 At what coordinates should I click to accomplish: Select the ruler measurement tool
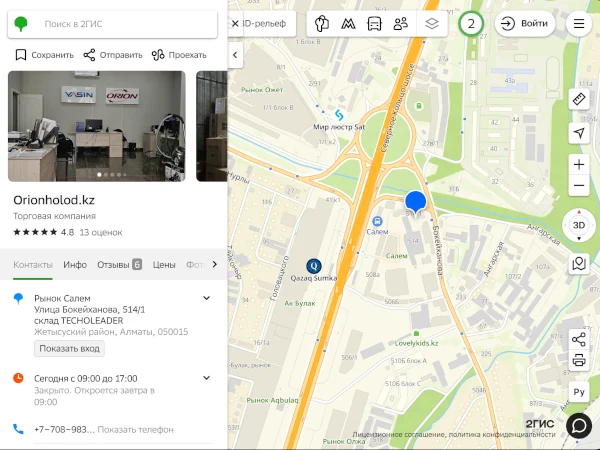(579, 99)
